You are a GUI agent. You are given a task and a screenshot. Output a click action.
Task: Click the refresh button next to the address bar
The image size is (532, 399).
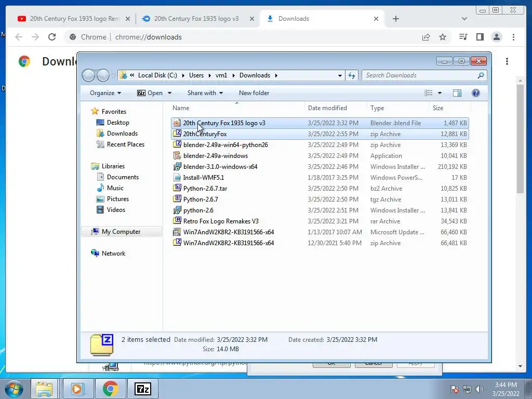point(352,75)
